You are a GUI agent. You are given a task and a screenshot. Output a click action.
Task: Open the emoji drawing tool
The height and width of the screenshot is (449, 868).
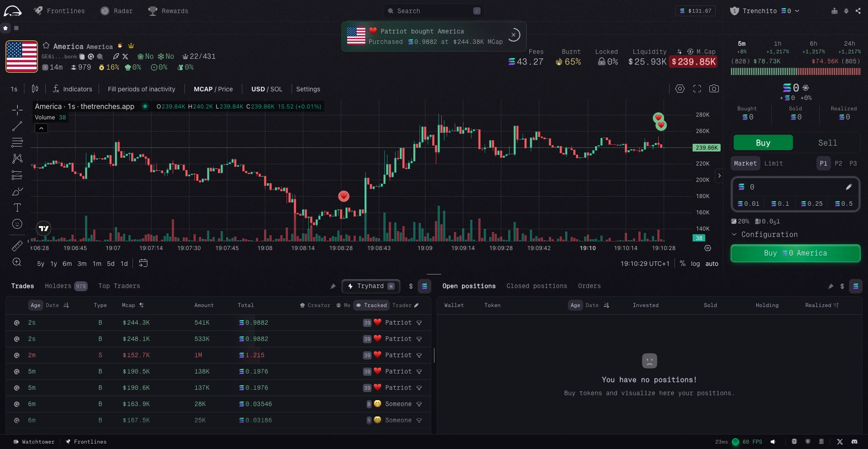coord(17,224)
